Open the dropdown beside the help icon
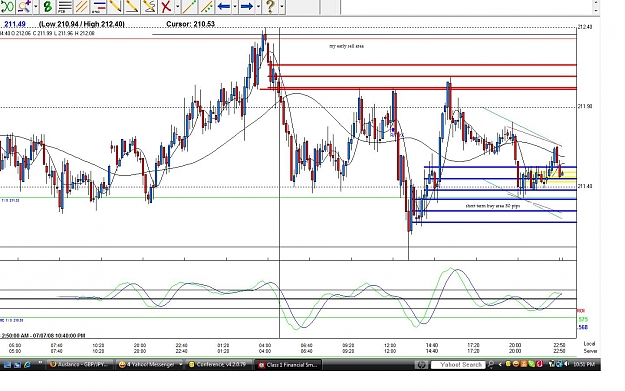625x391 pixels. point(281,6)
